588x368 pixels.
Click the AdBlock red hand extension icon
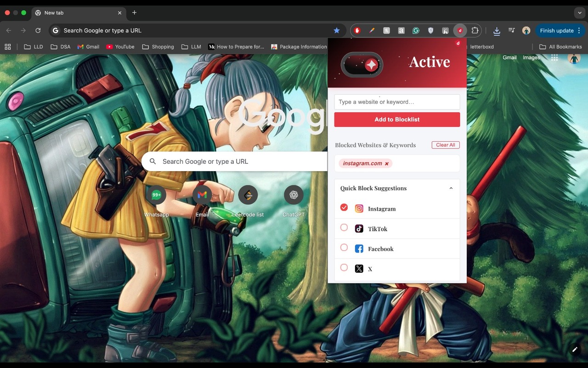357,30
